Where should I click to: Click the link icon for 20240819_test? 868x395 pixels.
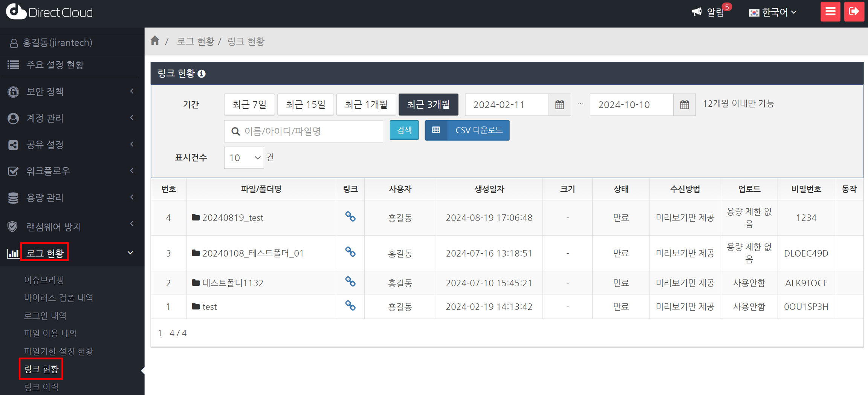click(x=350, y=217)
